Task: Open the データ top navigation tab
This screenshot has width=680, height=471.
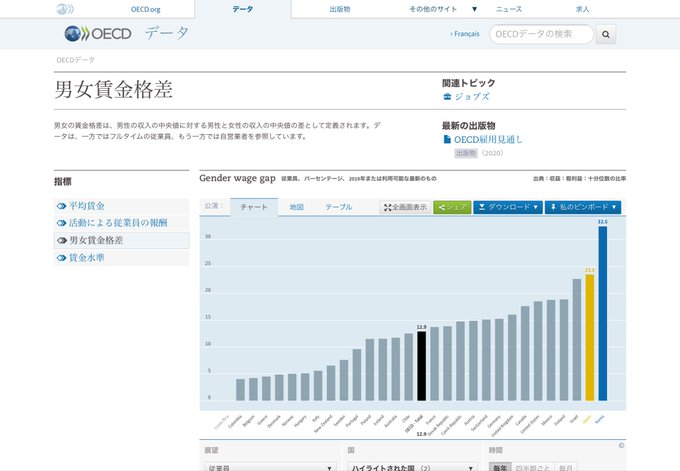Action: click(x=243, y=9)
